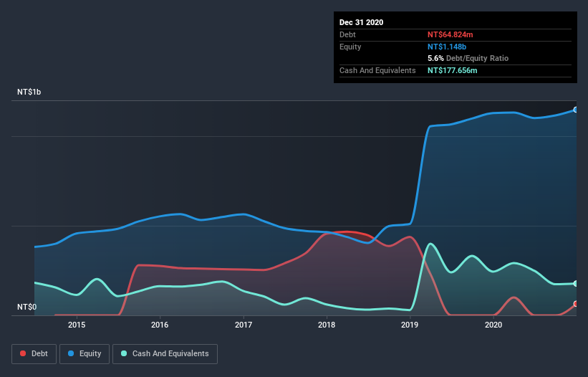Viewport: 588px width, 377px height.
Task: Select the Debt endpoint marker at Dec 2020
Action: [576, 304]
